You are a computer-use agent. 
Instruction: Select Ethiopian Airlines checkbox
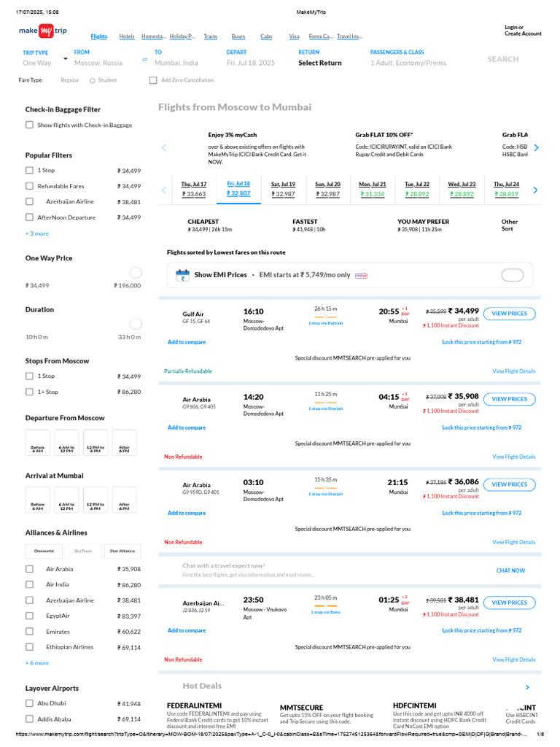pos(29,647)
